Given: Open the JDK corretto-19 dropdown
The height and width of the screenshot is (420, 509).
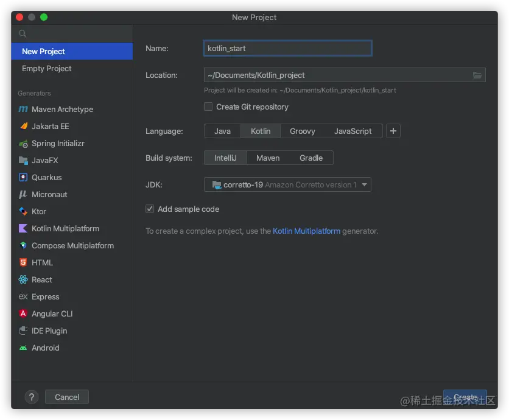Looking at the screenshot, I should [287, 184].
